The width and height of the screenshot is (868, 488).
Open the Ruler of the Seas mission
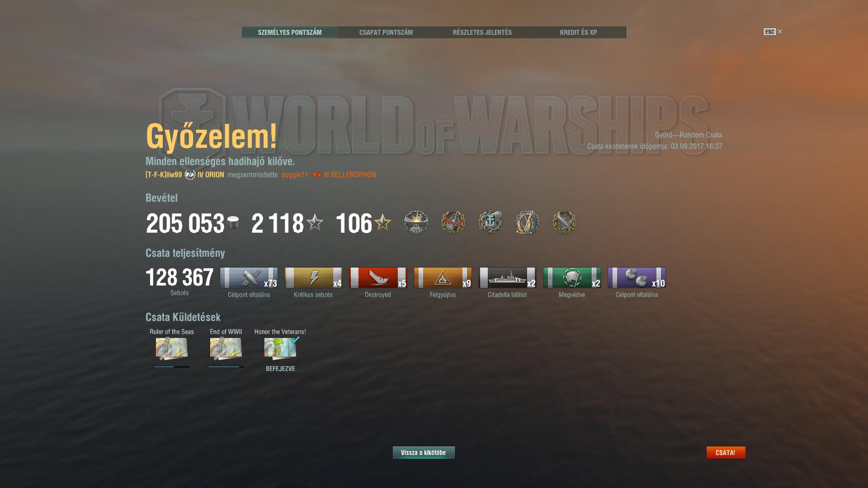[x=172, y=348]
